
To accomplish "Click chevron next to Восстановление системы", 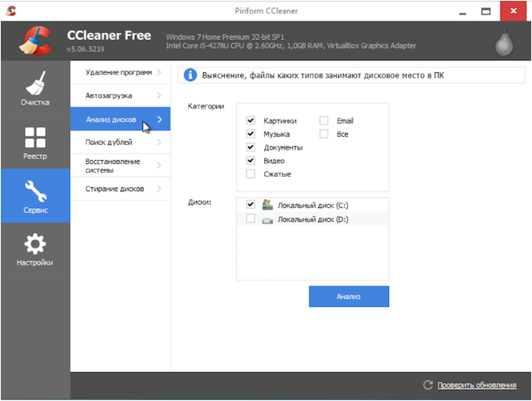I will (159, 166).
